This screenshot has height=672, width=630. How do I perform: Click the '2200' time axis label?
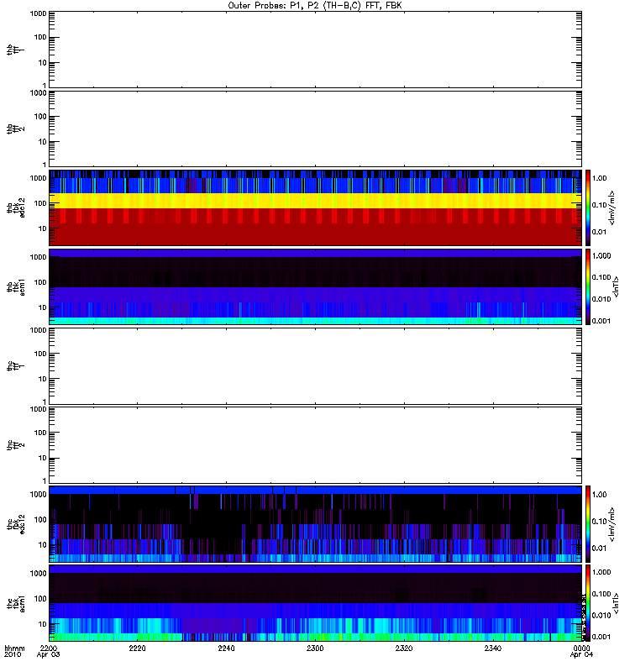click(x=49, y=648)
